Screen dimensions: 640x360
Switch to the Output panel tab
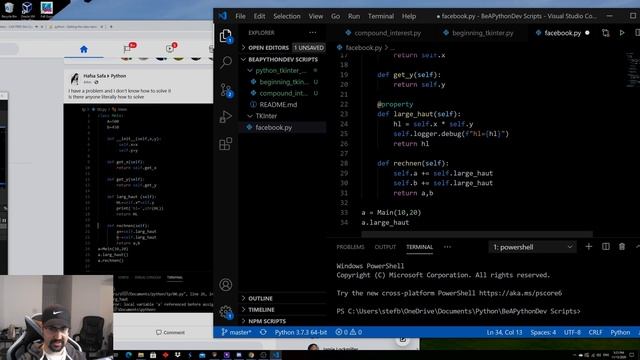click(385, 247)
